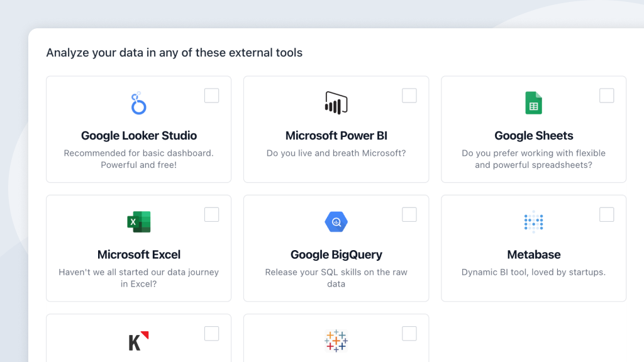Enable the Google BigQuery checkbox
Screen dimensions: 644x362
point(409,214)
